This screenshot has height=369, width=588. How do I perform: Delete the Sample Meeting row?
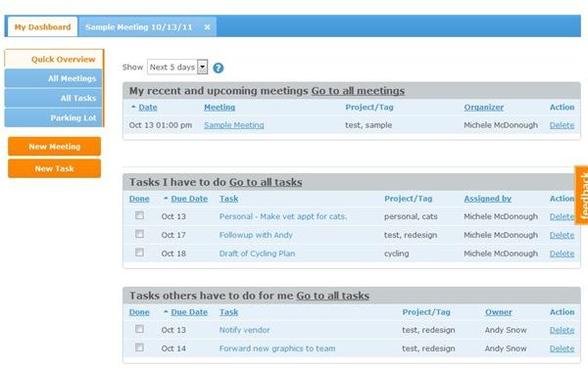(x=562, y=125)
